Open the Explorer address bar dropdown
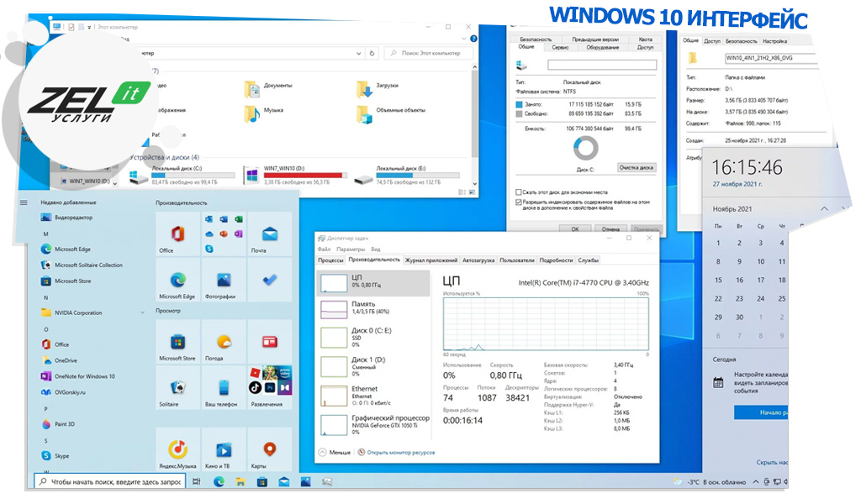This screenshot has width=861, height=504. tap(358, 53)
